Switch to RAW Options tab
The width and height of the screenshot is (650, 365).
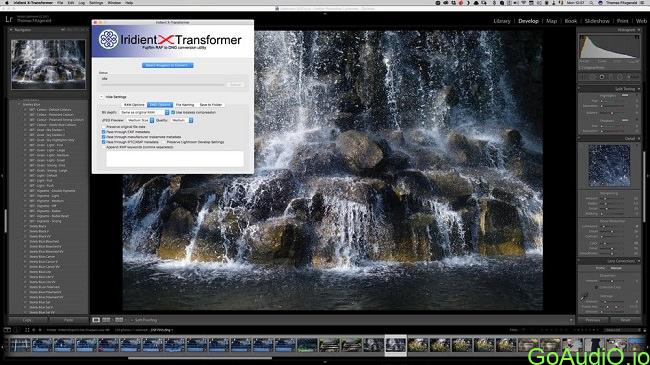pos(134,105)
